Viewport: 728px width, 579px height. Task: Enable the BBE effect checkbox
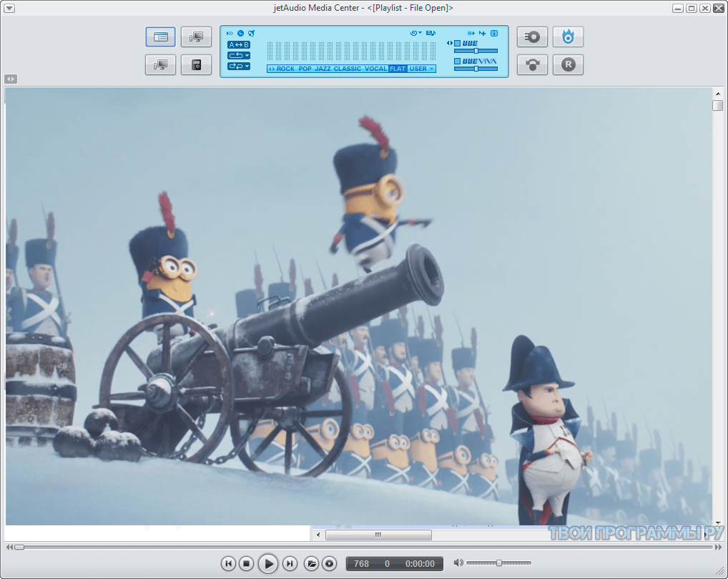(457, 43)
